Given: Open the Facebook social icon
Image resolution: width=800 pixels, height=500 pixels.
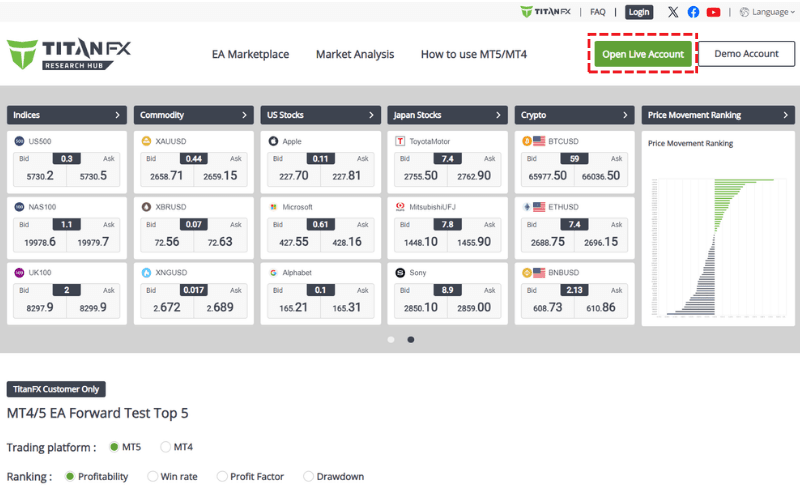Looking at the screenshot, I should click(693, 12).
